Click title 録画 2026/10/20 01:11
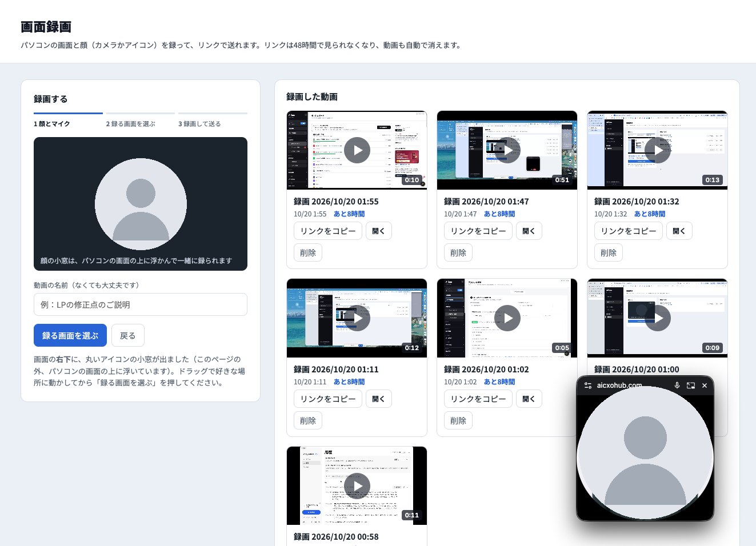 336,370
